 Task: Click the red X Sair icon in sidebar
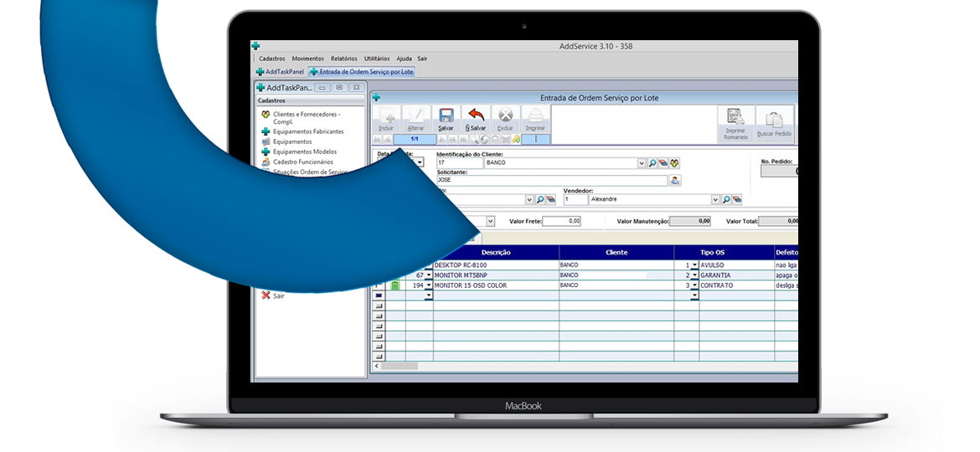click(266, 295)
